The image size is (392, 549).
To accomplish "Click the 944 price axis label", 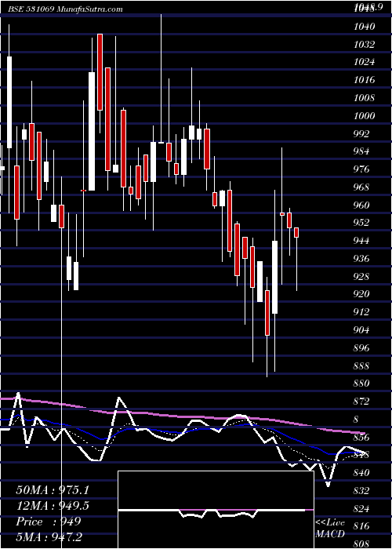I will [x=361, y=241].
